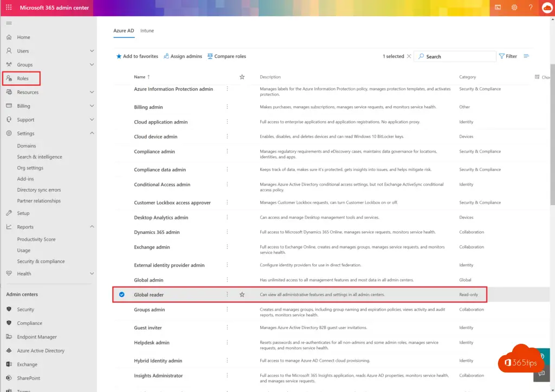
Task: Click Assign admins button
Action: (x=183, y=56)
